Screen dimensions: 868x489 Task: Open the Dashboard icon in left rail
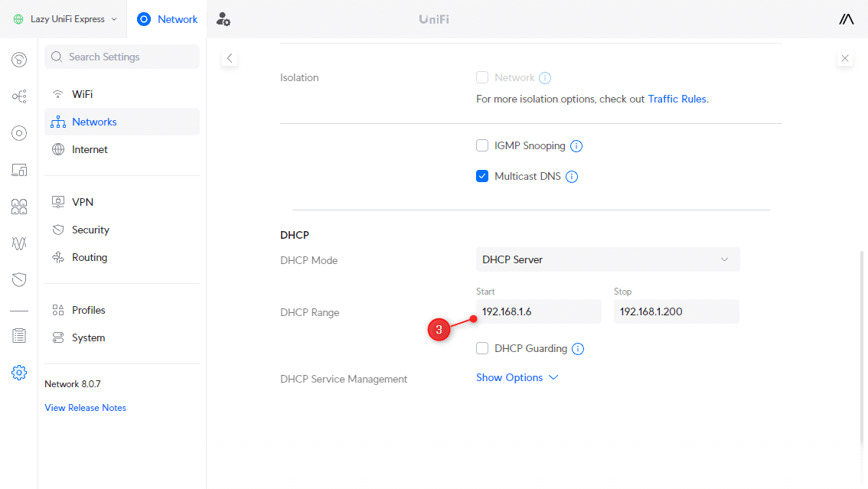coord(19,59)
